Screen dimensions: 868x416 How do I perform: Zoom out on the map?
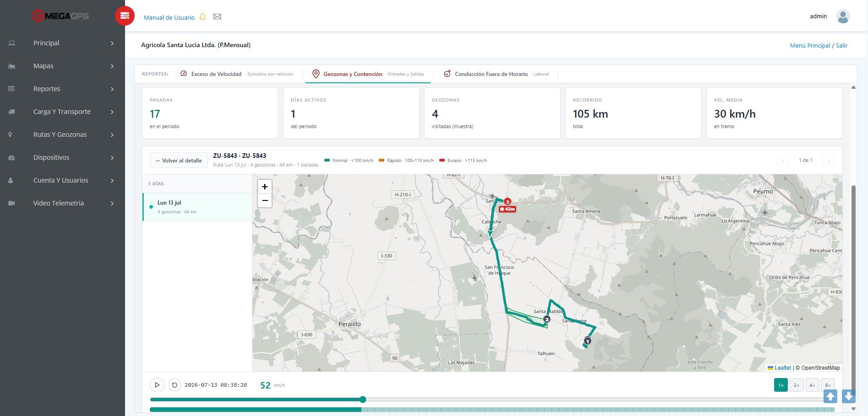click(x=265, y=200)
